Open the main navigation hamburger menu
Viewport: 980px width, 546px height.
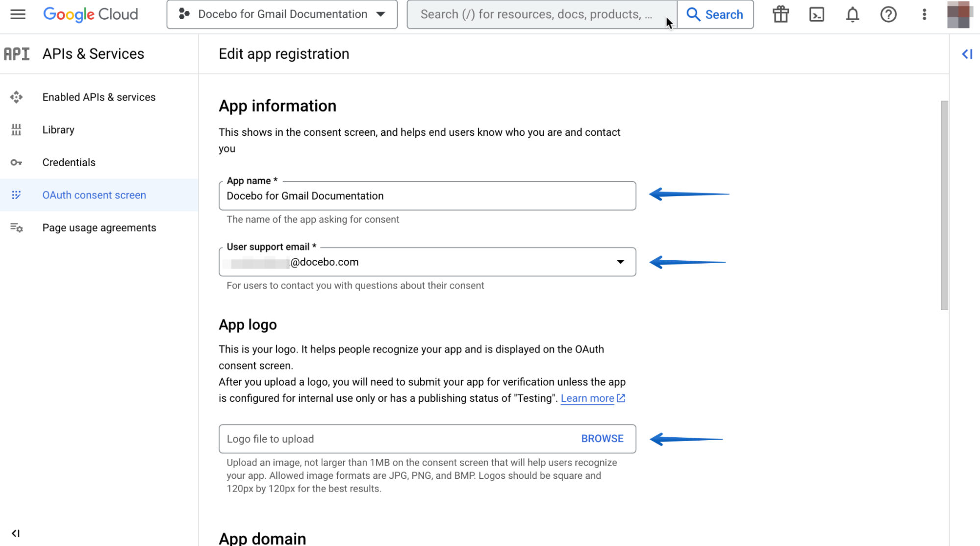(x=18, y=14)
